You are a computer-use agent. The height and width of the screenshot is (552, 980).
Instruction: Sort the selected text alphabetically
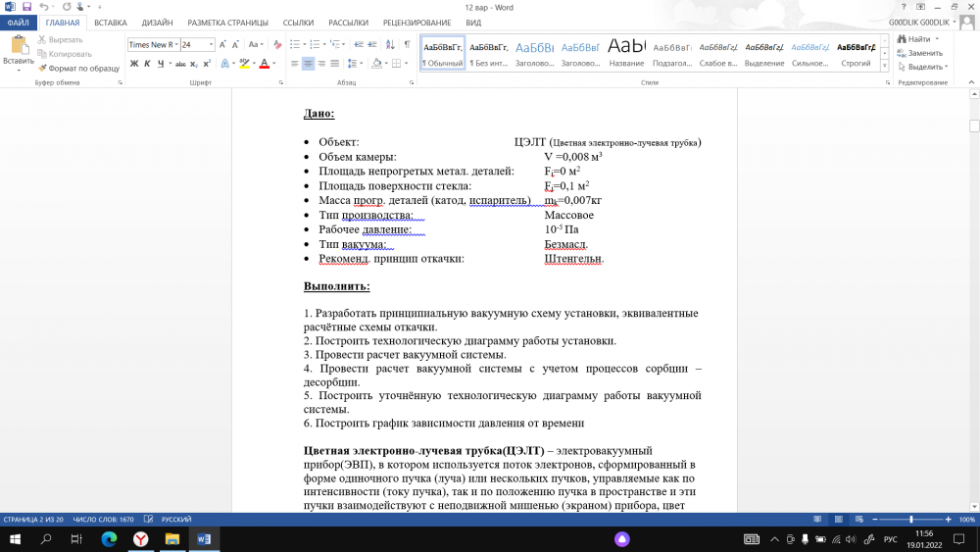click(389, 44)
